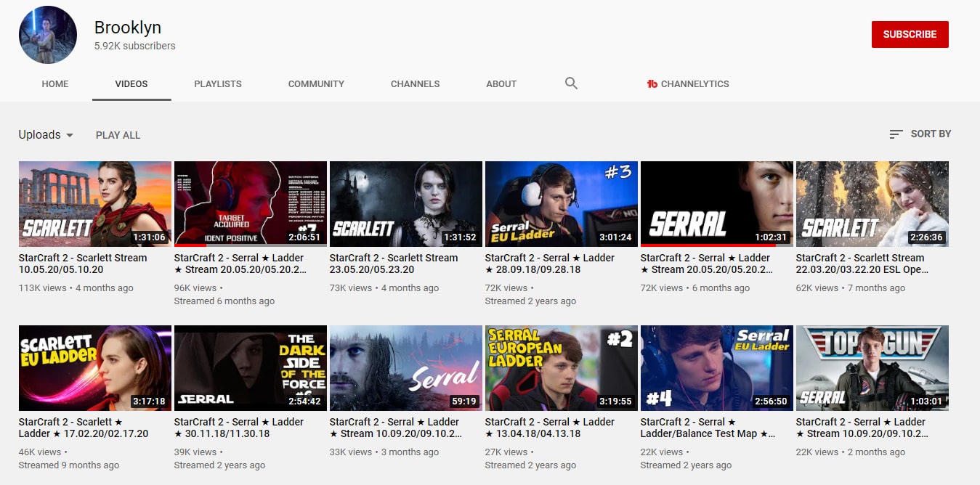The height and width of the screenshot is (485, 980).
Task: Click the Sort By button
Action: pyautogui.click(x=920, y=134)
